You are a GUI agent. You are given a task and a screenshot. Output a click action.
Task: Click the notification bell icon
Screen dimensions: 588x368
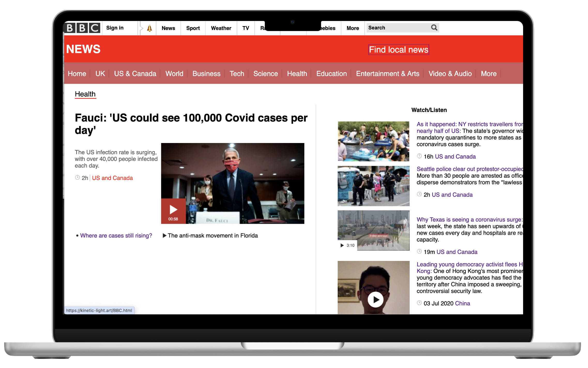150,28
